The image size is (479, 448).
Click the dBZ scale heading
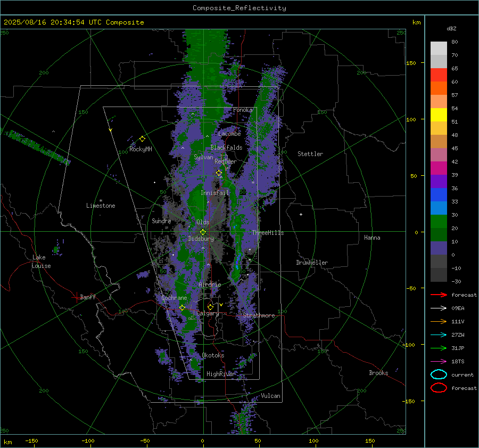[451, 28]
